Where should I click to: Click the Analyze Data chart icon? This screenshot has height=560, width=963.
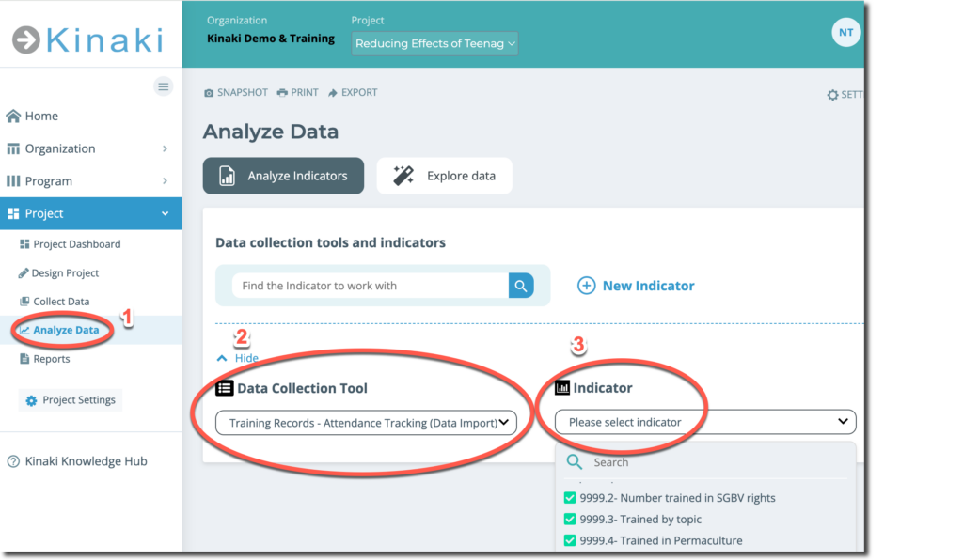click(x=24, y=330)
